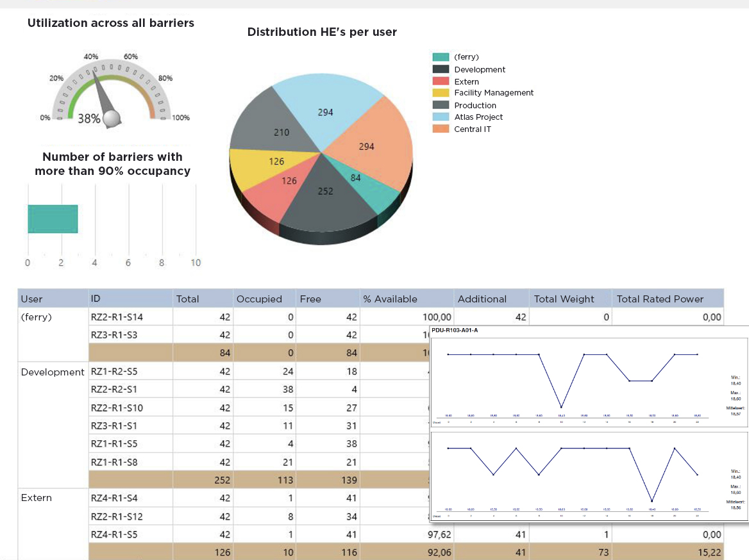Screen dimensions: 749x560
Task: Click the light blue pie slice labeled 294
Action: 325,109
